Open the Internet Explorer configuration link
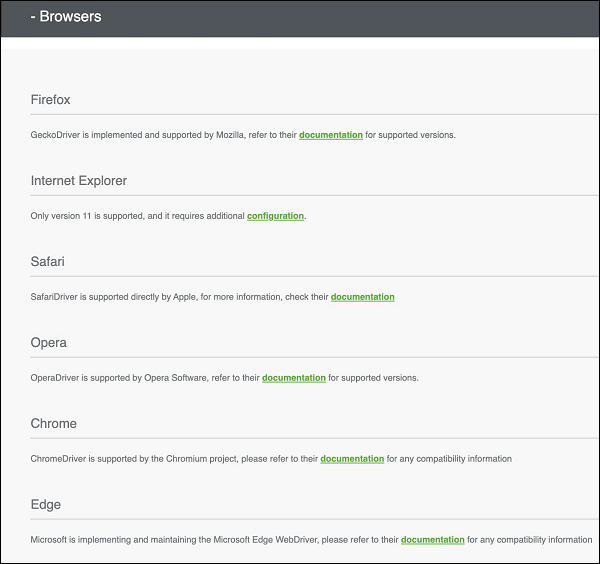This screenshot has height=564, width=600. [275, 216]
